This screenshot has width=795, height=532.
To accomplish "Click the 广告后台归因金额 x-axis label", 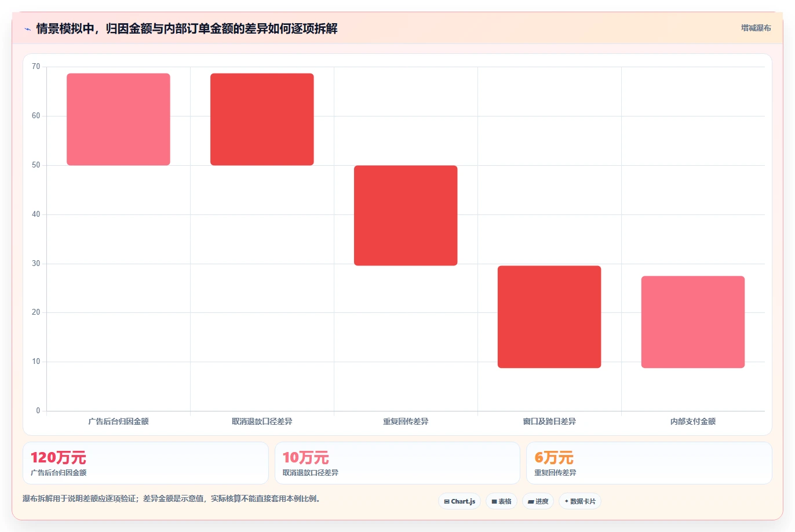I will (x=118, y=421).
